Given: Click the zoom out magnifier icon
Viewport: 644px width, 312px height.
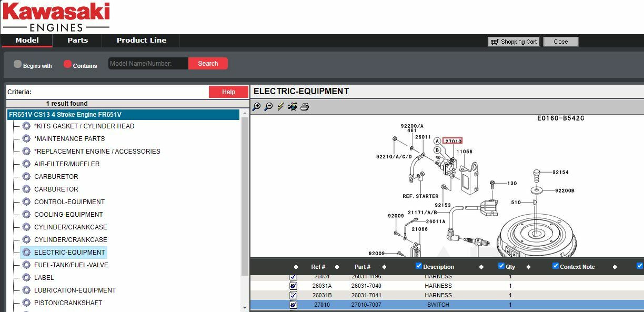Looking at the screenshot, I should coord(268,107).
